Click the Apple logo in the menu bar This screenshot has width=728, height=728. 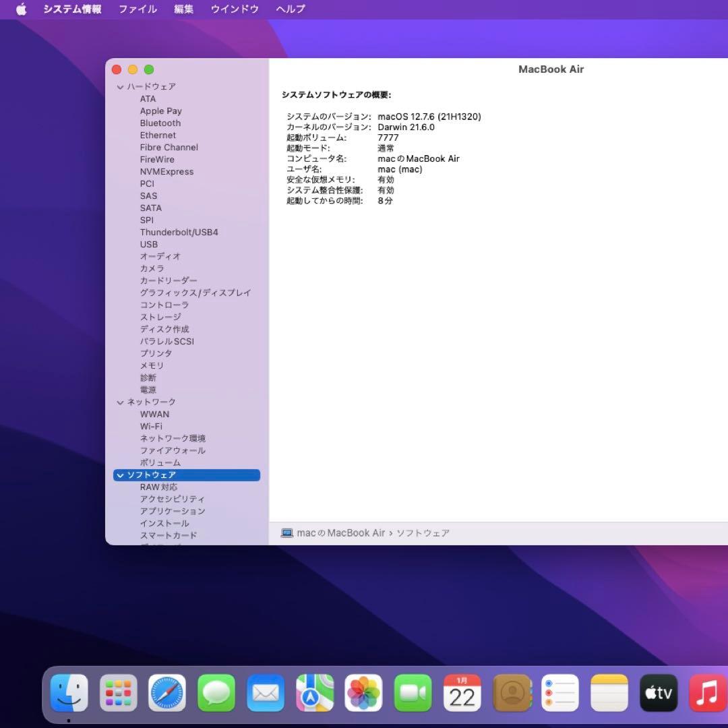tap(20, 9)
